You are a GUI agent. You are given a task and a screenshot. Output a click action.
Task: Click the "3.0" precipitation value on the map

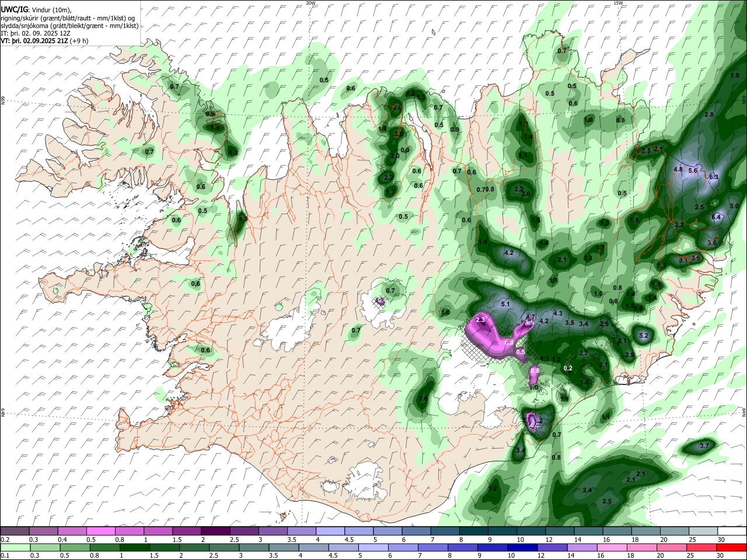click(734, 206)
